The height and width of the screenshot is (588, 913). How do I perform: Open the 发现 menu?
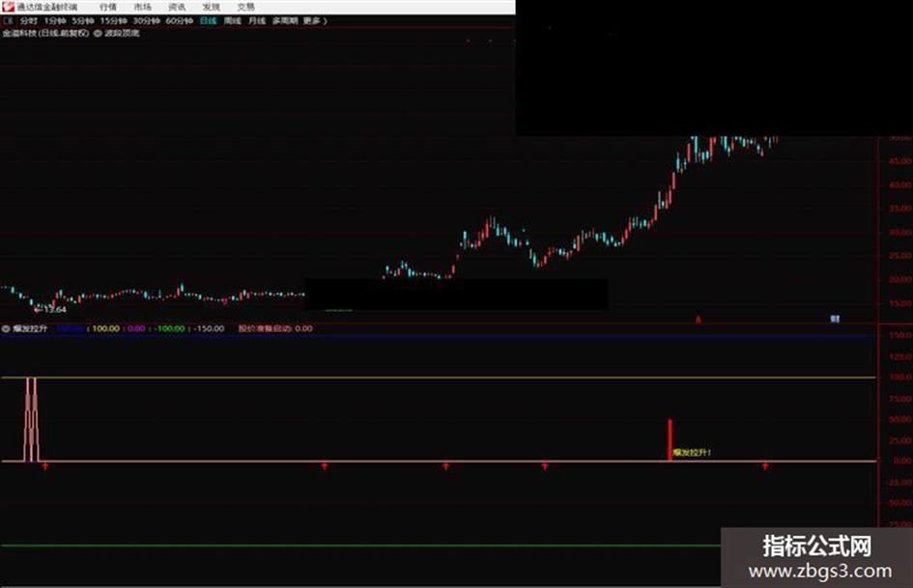point(212,7)
